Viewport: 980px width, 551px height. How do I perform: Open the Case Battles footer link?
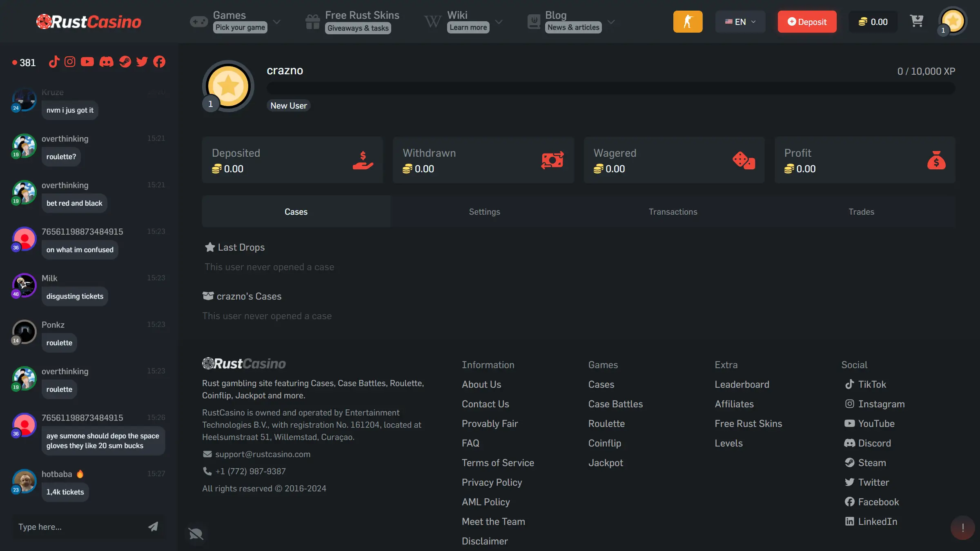pyautogui.click(x=615, y=404)
